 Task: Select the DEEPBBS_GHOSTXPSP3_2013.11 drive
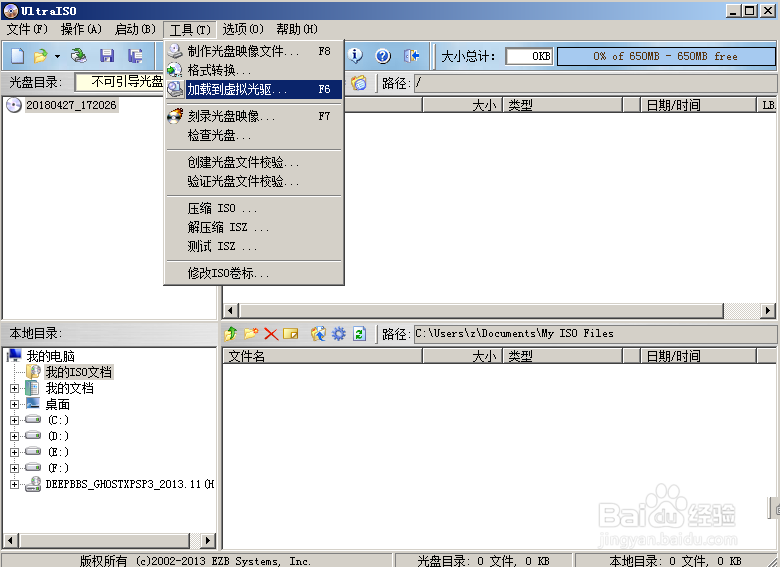point(129,484)
